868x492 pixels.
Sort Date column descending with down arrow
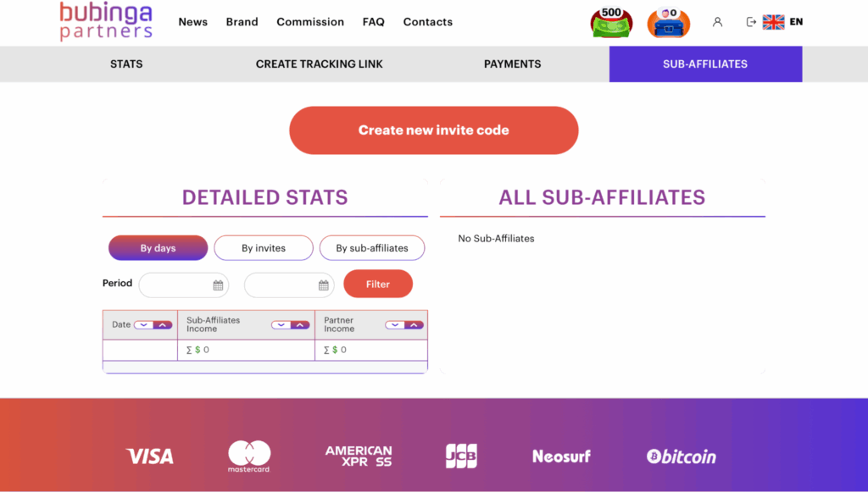[x=142, y=324]
